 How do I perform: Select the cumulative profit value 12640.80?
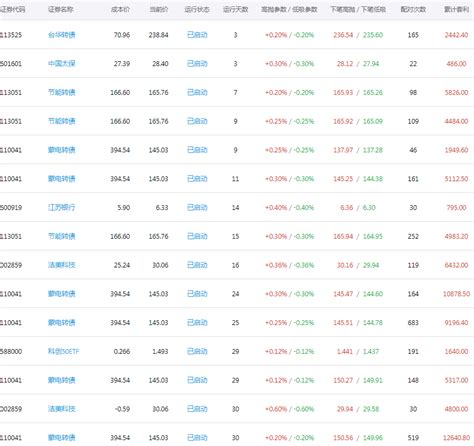[456, 438]
